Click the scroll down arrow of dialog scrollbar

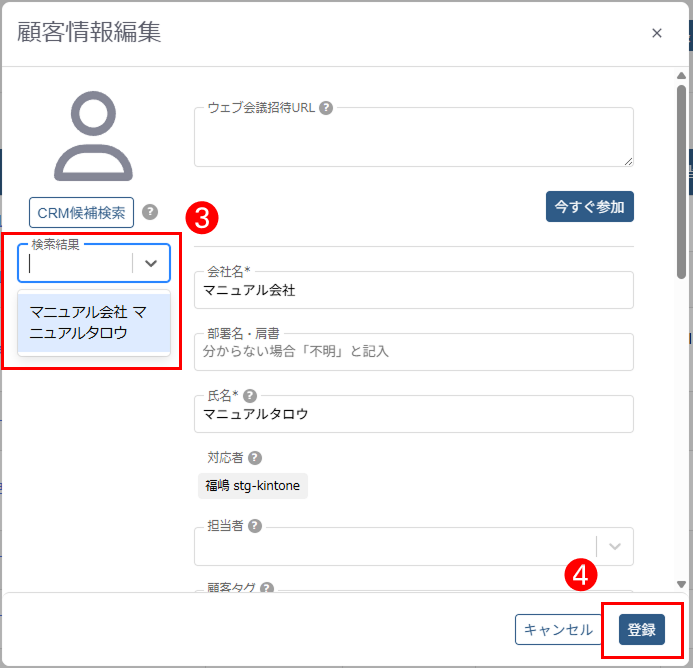coord(681,584)
